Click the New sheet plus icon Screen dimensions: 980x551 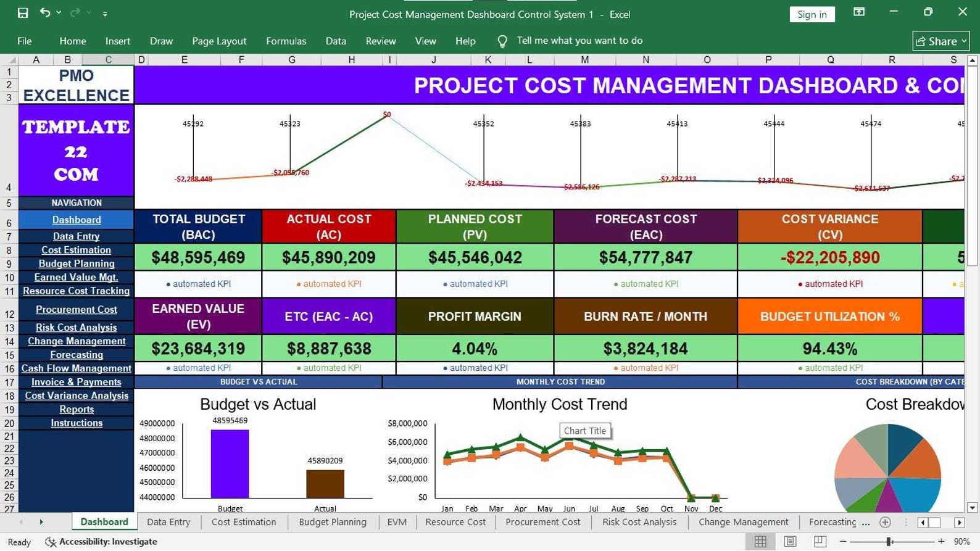click(885, 522)
